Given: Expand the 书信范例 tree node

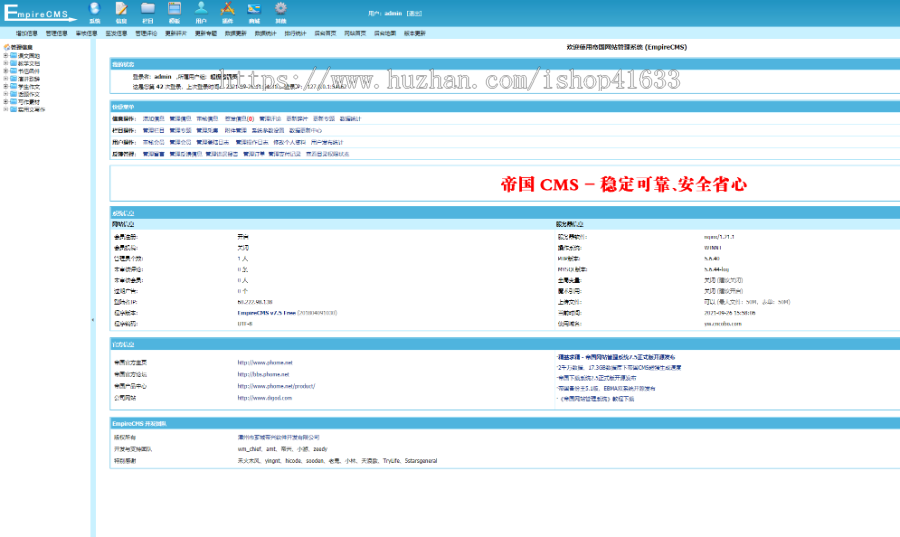Looking at the screenshot, I should pos(6,71).
